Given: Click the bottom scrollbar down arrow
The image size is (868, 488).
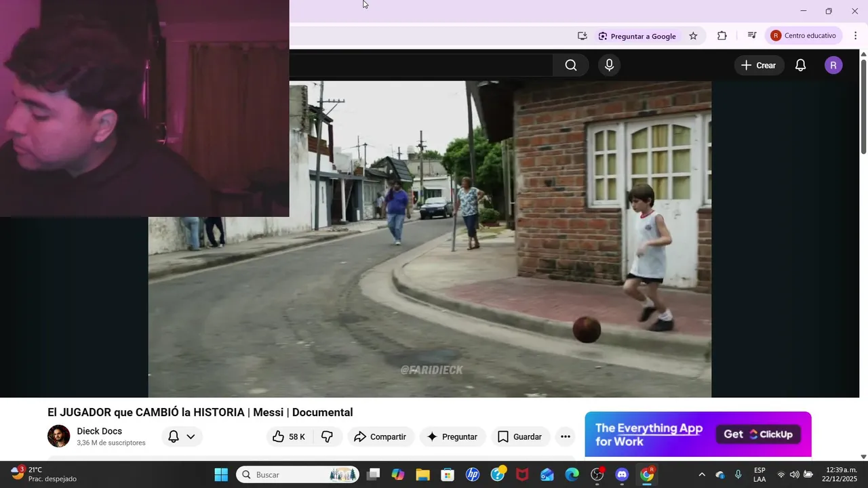Looking at the screenshot, I should click(863, 457).
